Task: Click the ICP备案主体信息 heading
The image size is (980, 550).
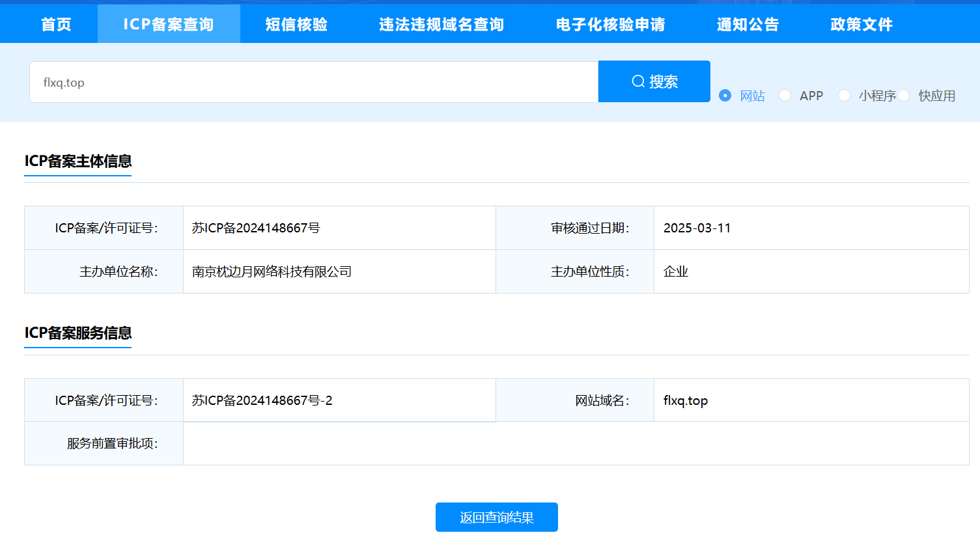Action: [x=78, y=161]
